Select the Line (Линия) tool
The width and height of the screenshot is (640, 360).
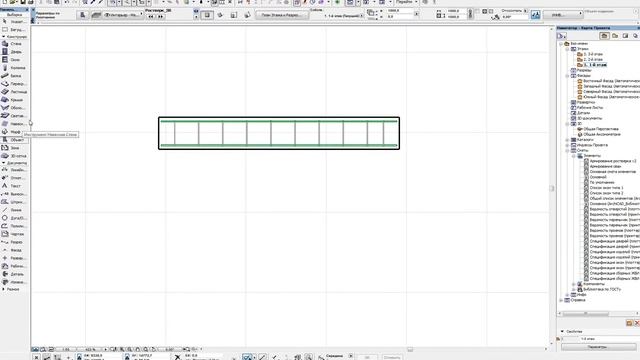coord(14,210)
